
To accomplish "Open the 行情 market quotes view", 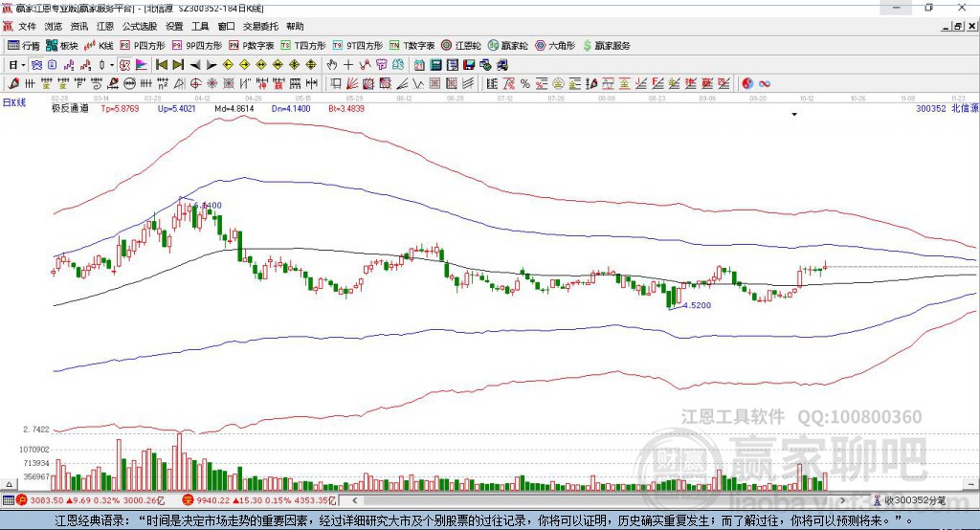I will tap(23, 46).
